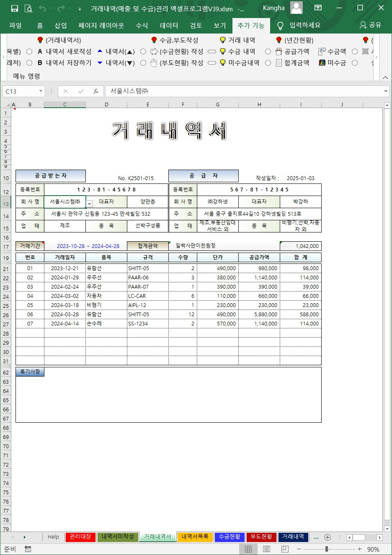The width and height of the screenshot is (392, 555).
Task: Select radio button before 공급가액
Action: click(268, 52)
